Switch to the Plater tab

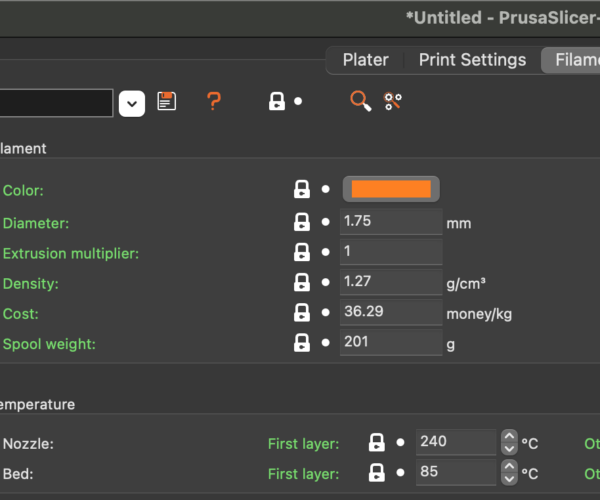click(x=365, y=60)
